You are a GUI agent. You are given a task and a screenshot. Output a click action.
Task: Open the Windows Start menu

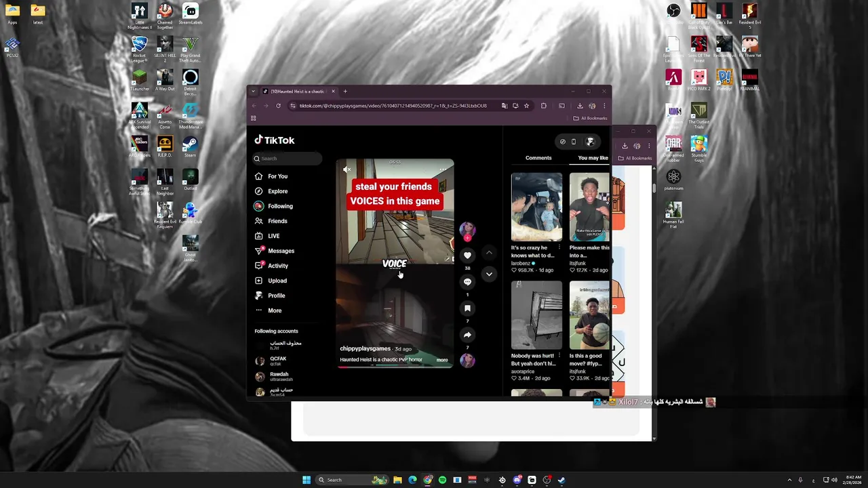[x=307, y=480]
